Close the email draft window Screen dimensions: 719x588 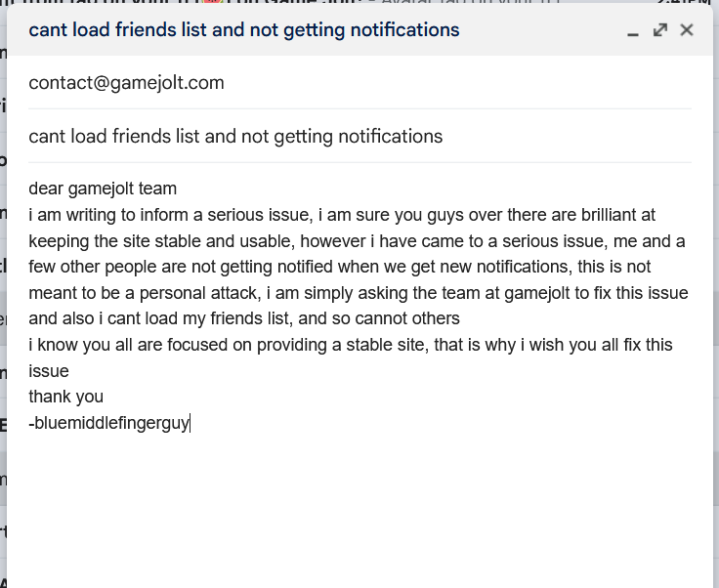pyautogui.click(x=687, y=30)
